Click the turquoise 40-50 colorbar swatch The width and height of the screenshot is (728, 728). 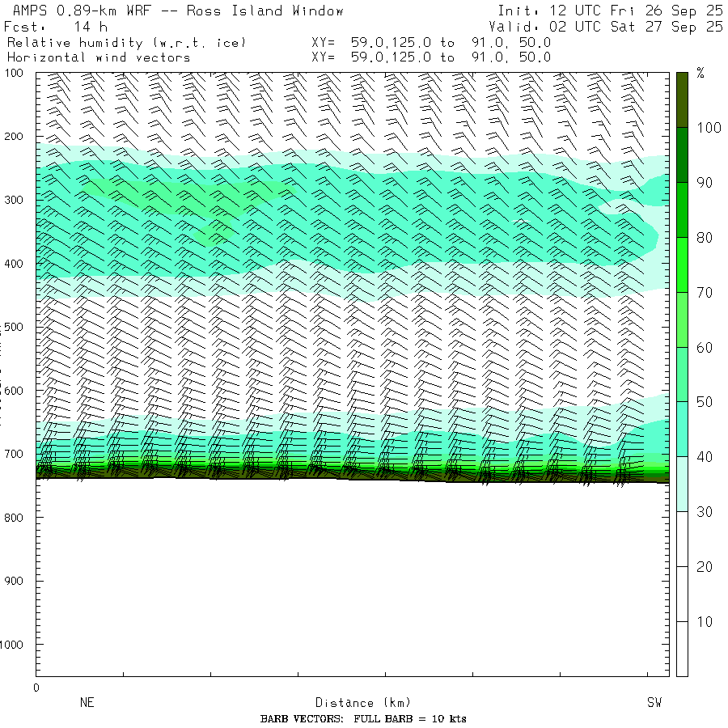[682, 429]
